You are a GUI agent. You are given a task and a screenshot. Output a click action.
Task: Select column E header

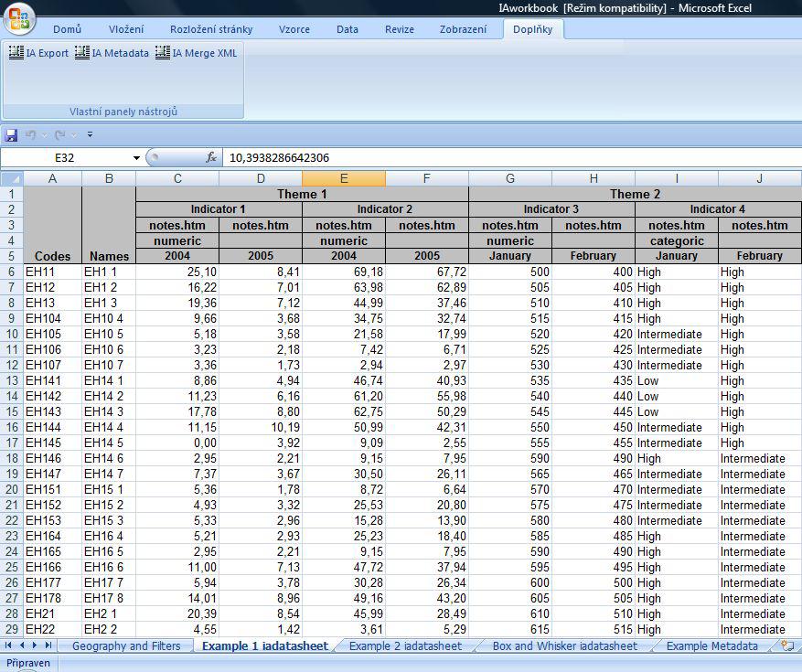click(344, 178)
